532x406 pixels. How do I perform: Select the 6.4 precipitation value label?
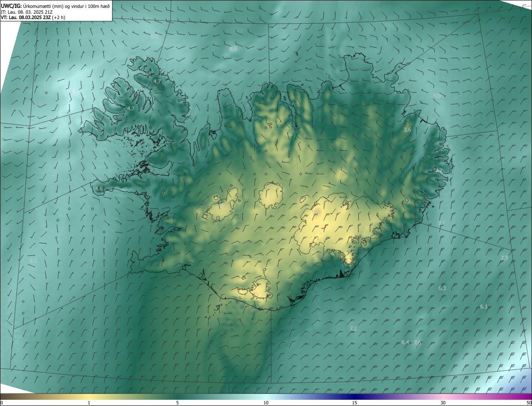[x=405, y=342]
